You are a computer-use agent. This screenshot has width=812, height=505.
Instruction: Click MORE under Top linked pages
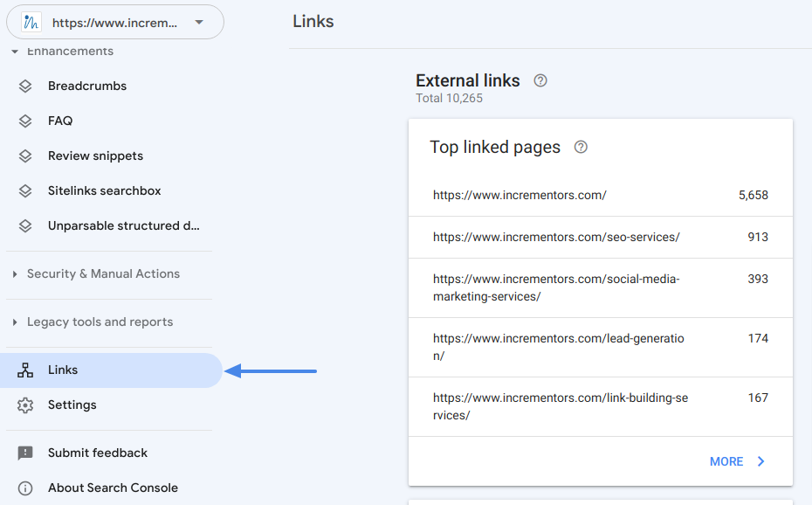[726, 461]
